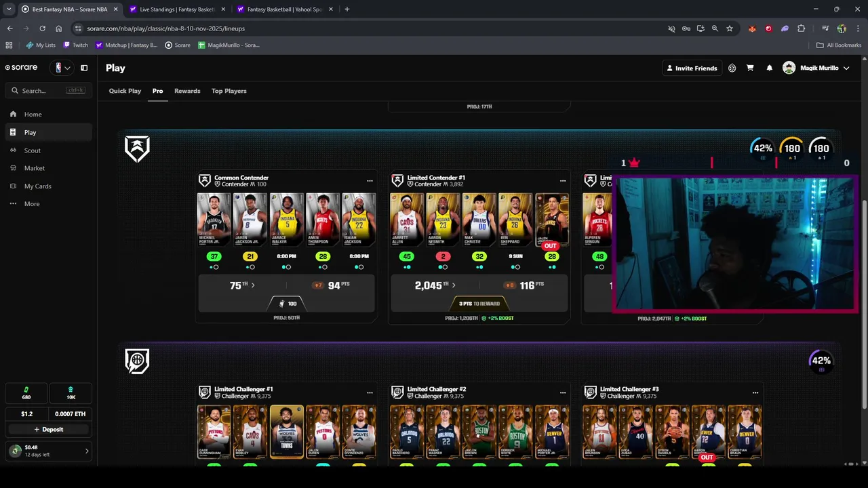Open the Chrome three-dot menu
868x488 pixels.
point(858,28)
